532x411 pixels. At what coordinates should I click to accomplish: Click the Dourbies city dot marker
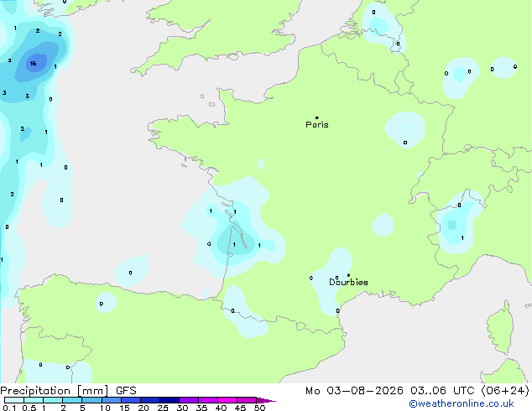[348, 275]
